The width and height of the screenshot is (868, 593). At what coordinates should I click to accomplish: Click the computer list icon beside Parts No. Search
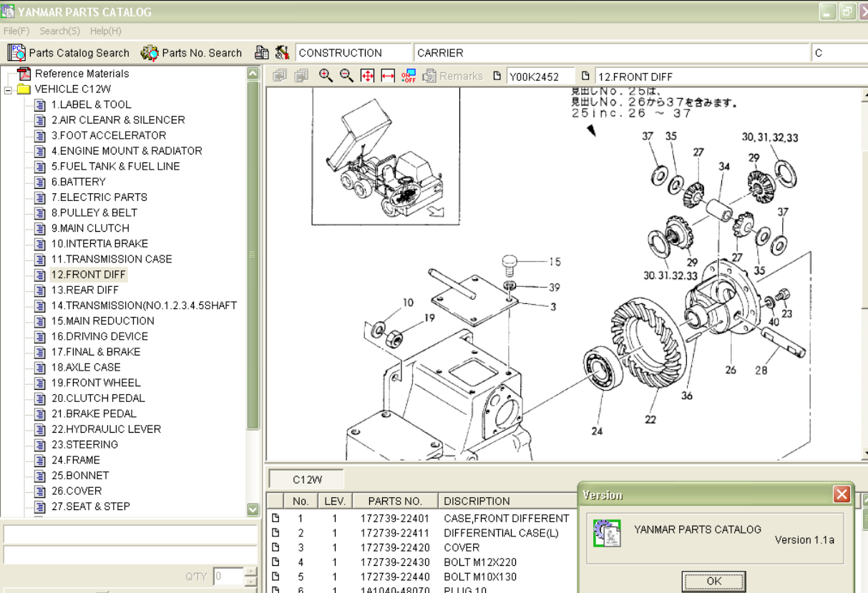click(262, 53)
